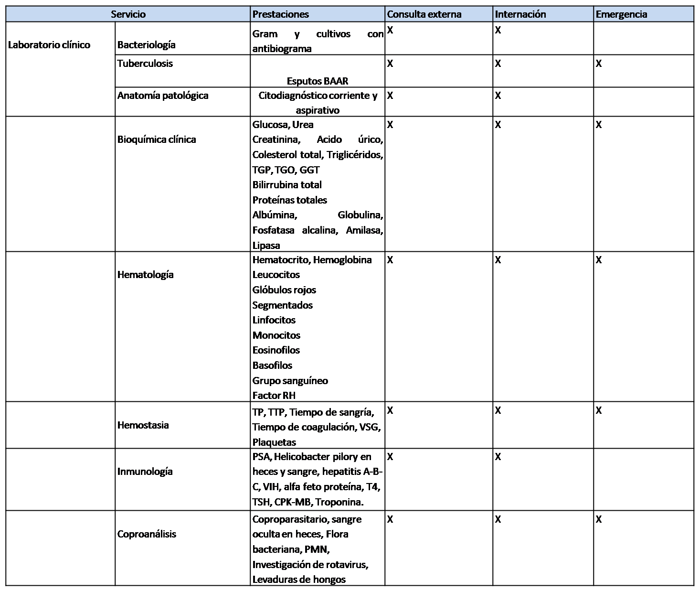Click the Bacteriología service cell
This screenshot has width=700, height=591.
146,45
